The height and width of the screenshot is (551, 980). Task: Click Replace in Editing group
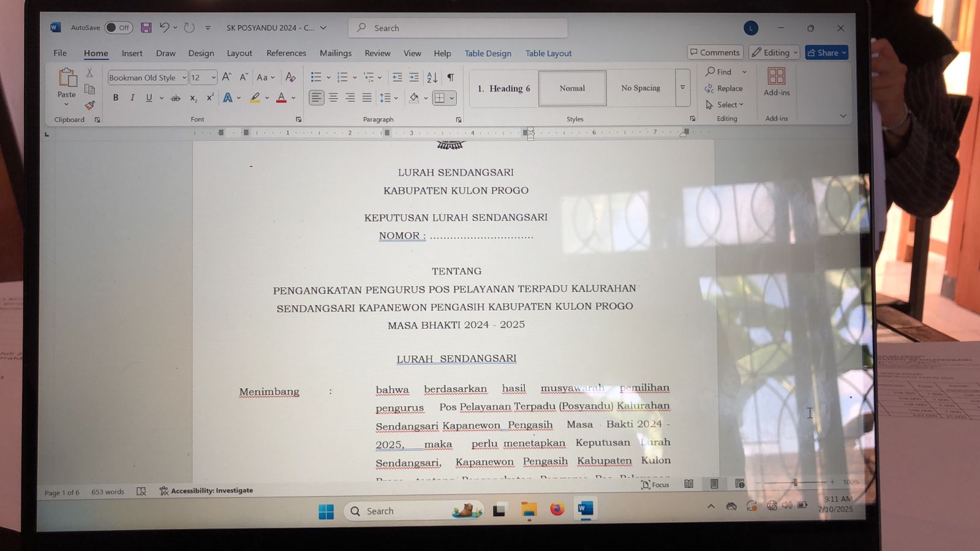pyautogui.click(x=723, y=88)
